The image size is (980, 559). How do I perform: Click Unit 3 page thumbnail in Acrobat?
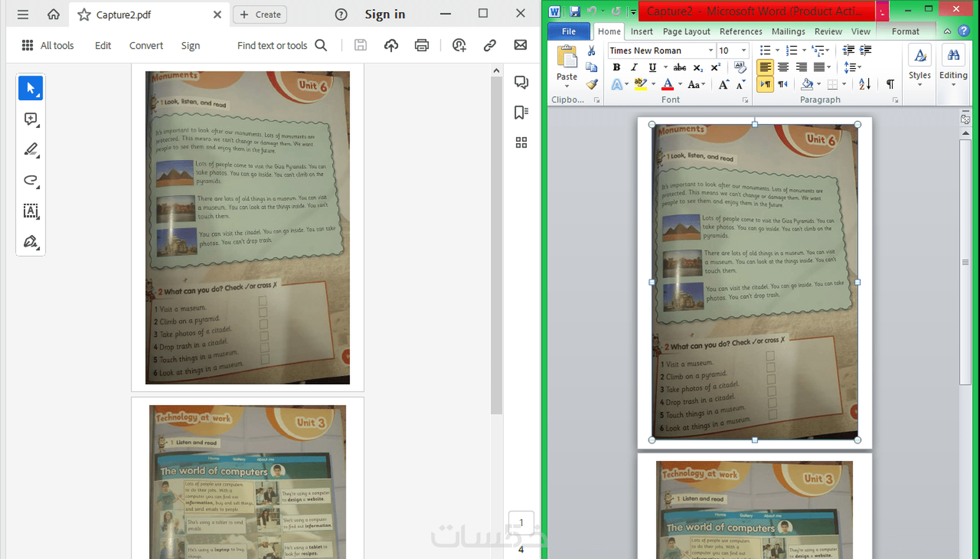tap(247, 482)
